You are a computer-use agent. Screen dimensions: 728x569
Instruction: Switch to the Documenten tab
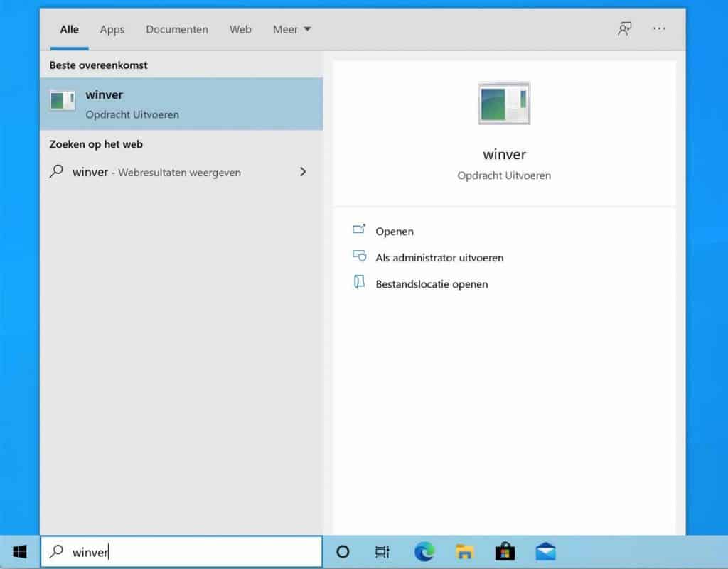pos(177,29)
